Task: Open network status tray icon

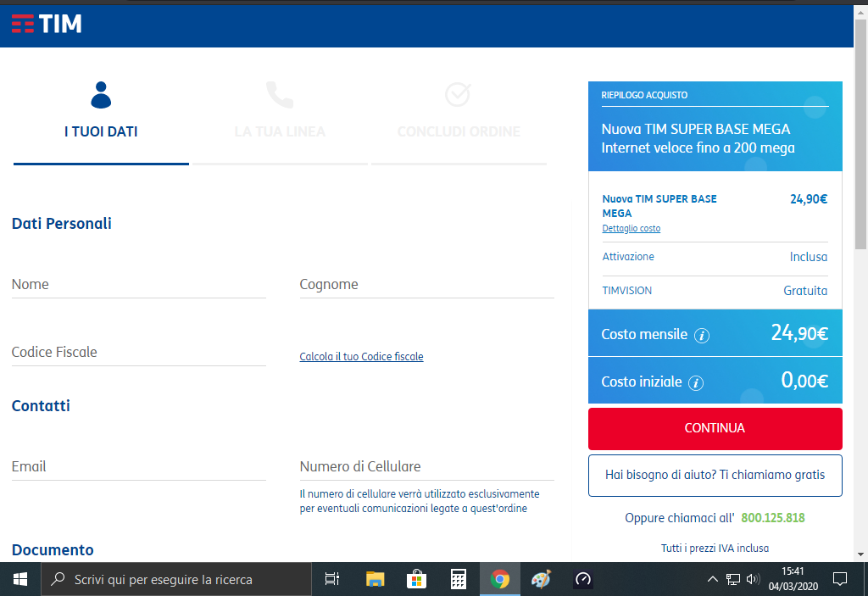Action: pyautogui.click(x=733, y=579)
